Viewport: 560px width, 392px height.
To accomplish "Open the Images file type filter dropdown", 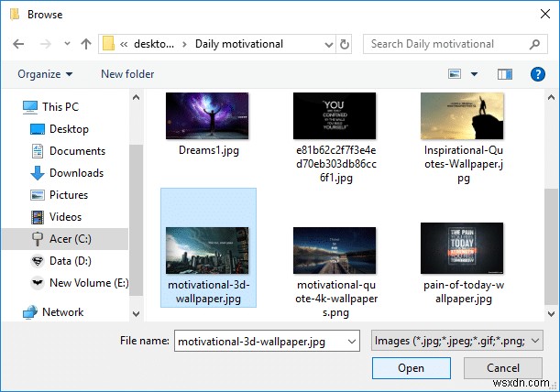I will click(457, 341).
